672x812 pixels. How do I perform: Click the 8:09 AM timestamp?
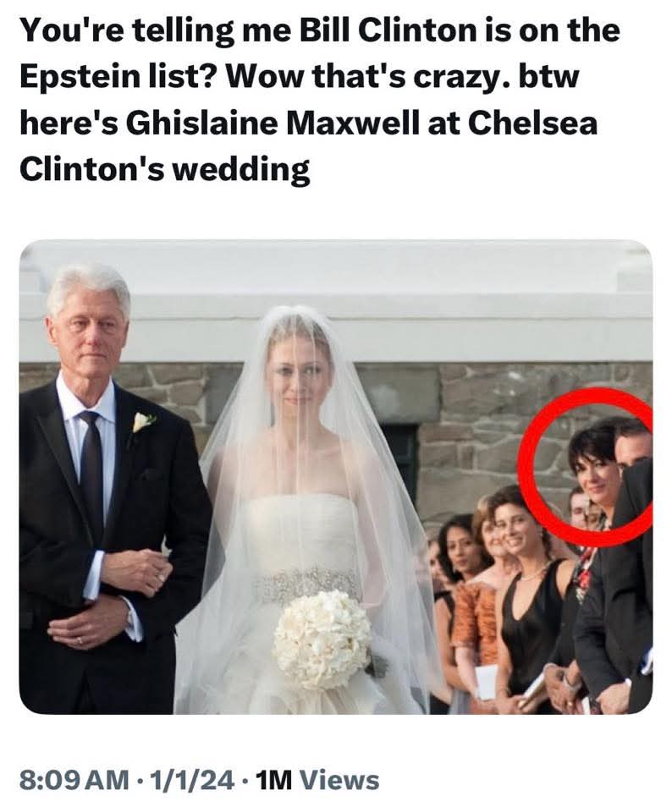[x=74, y=780]
